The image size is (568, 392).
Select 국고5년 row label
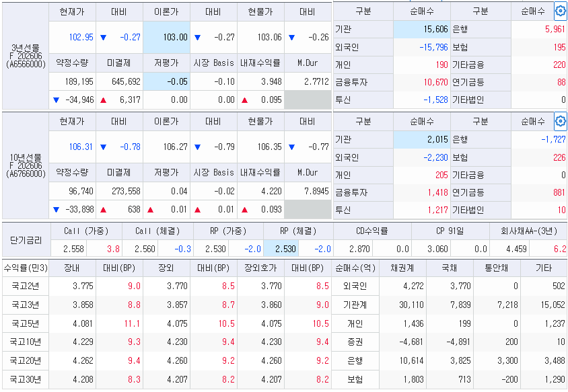pyautogui.click(x=26, y=323)
